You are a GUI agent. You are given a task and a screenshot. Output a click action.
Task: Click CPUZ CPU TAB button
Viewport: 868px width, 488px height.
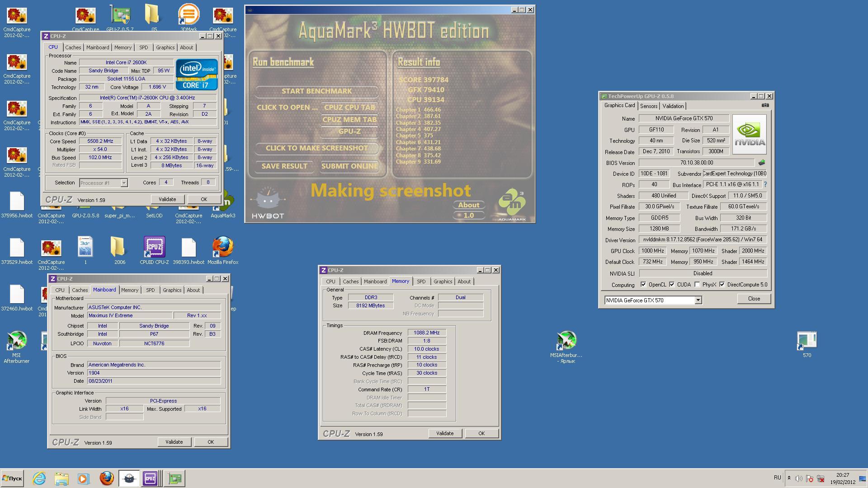click(x=349, y=108)
